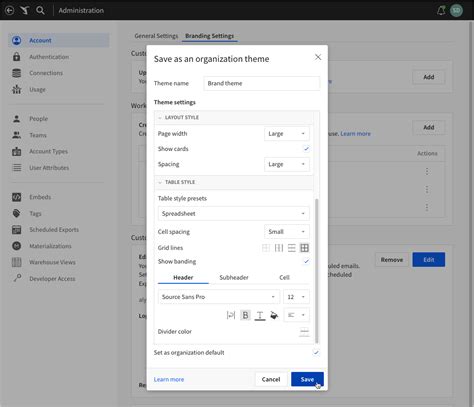Select horizontal grid lines icon
Screen dimensions: 474x407
[292, 248]
